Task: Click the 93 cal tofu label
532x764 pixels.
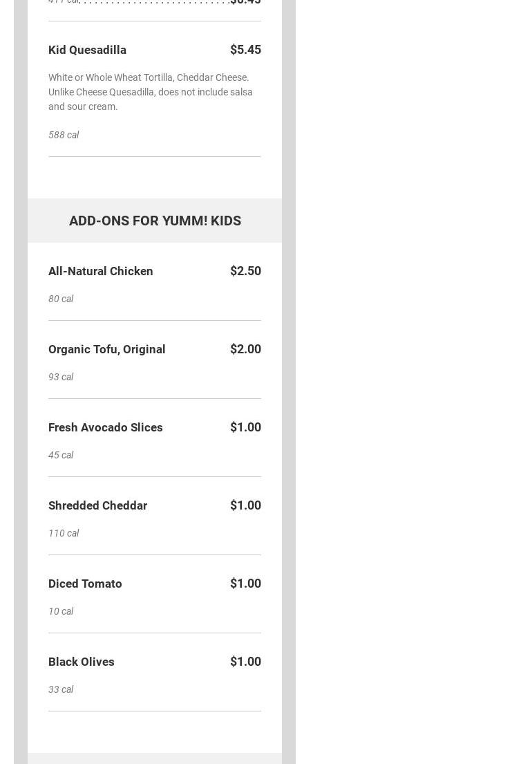Action: coord(61,377)
